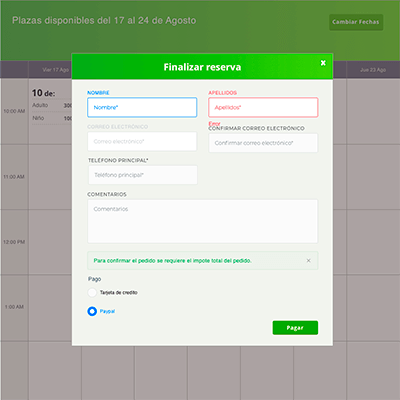The height and width of the screenshot is (400, 400).
Task: Close the Finalizar reserva dialog
Action: point(323,63)
